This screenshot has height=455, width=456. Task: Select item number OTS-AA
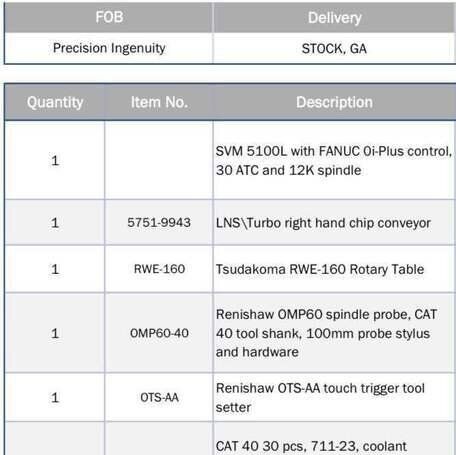159,397
